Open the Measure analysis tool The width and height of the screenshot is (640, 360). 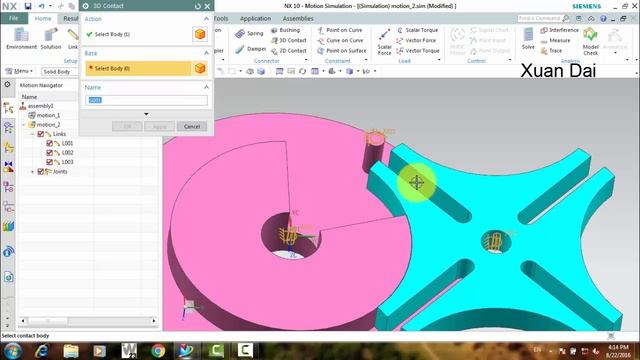coord(555,40)
